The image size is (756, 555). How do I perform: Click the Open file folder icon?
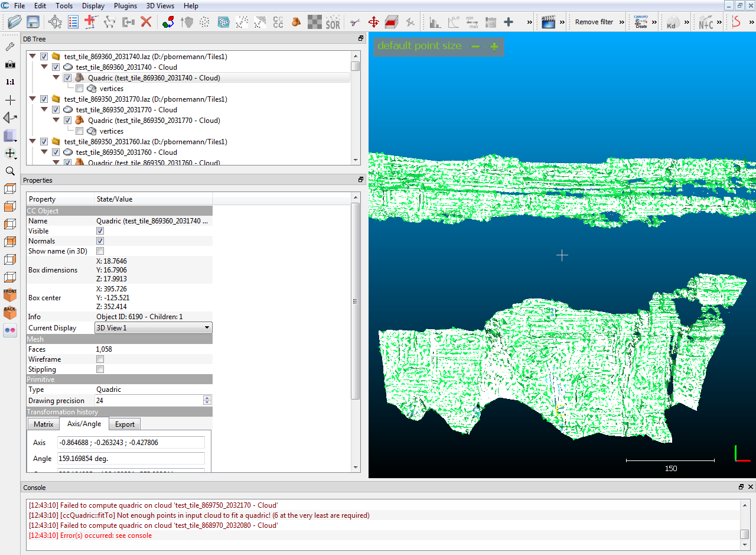pyautogui.click(x=15, y=22)
